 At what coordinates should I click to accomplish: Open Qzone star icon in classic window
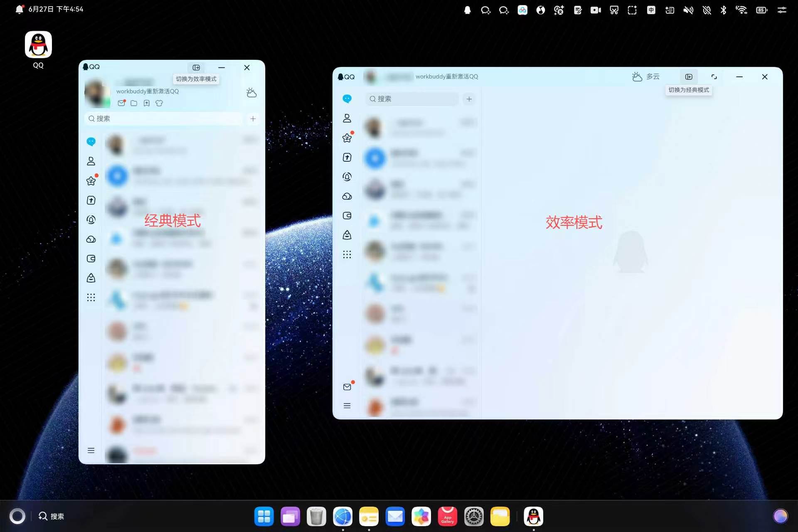point(91,180)
